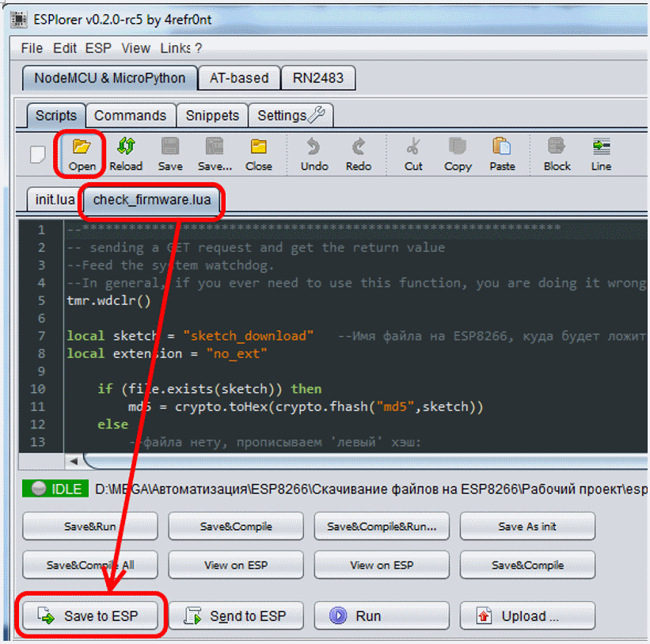Click the else keyword on line 12
The width and height of the screenshot is (650, 644).
pos(112,425)
